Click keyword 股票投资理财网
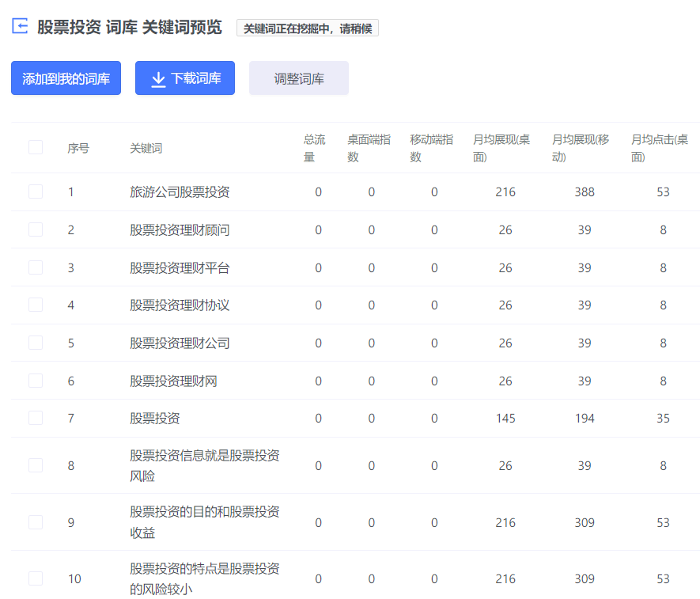Viewport: 700px width, 599px height. click(173, 381)
